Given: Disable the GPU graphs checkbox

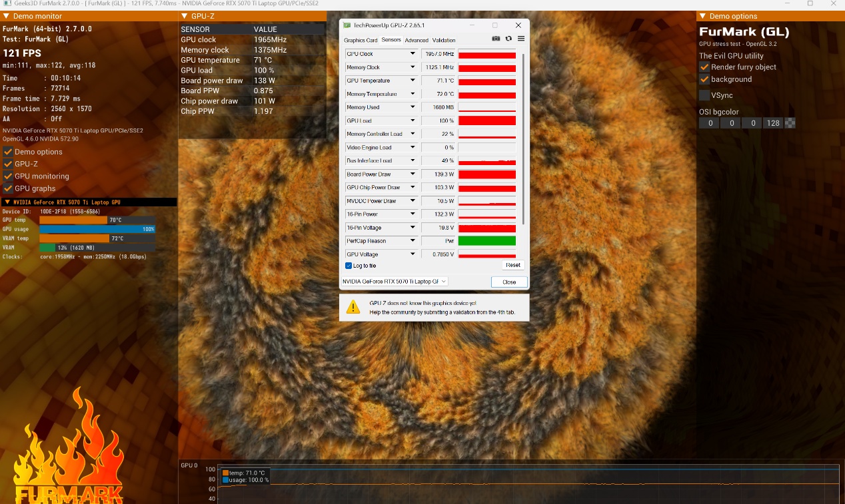Looking at the screenshot, I should click(8, 188).
